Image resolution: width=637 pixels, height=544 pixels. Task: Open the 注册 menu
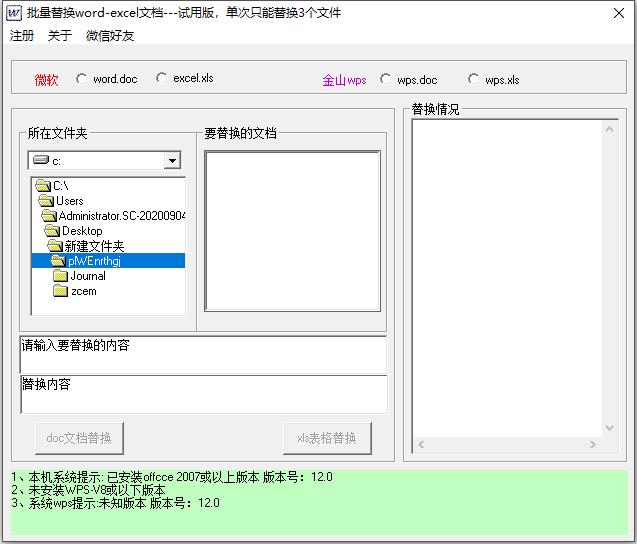(x=21, y=36)
